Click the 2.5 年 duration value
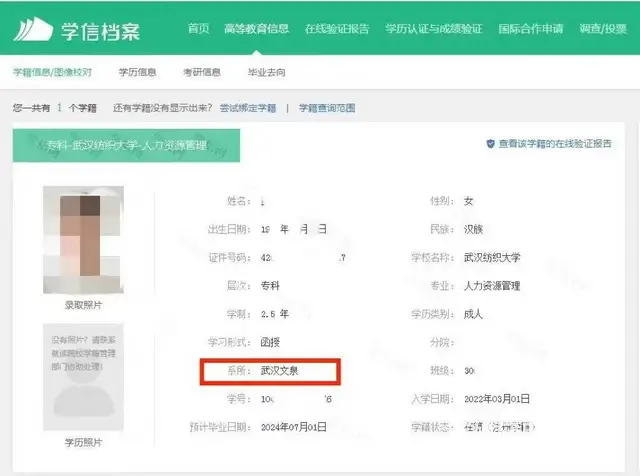The height and width of the screenshot is (476, 640). click(x=275, y=314)
